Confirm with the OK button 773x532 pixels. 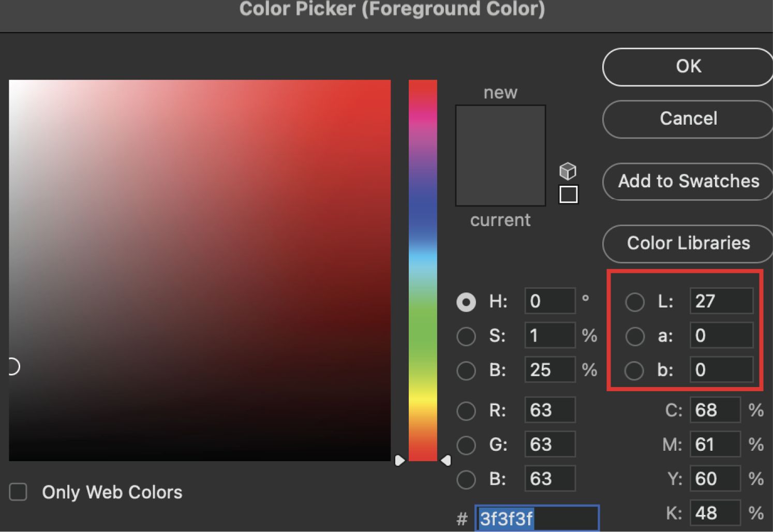tap(688, 67)
